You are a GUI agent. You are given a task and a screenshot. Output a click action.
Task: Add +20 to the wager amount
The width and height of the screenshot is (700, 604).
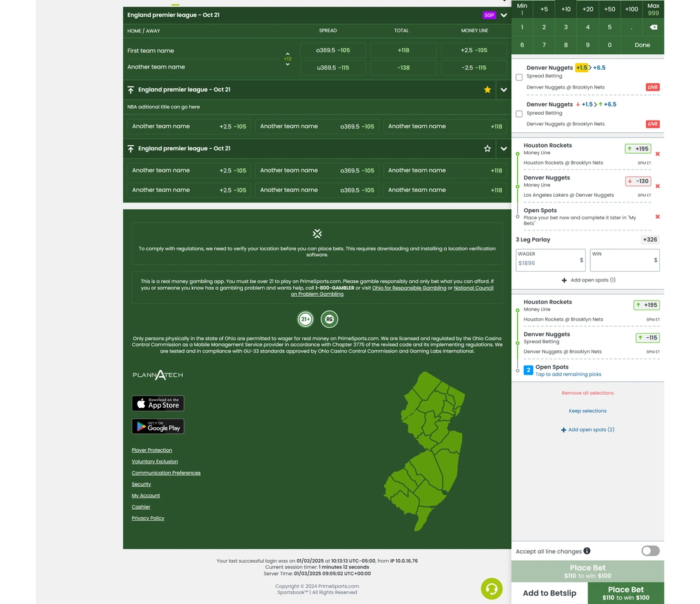click(x=588, y=9)
